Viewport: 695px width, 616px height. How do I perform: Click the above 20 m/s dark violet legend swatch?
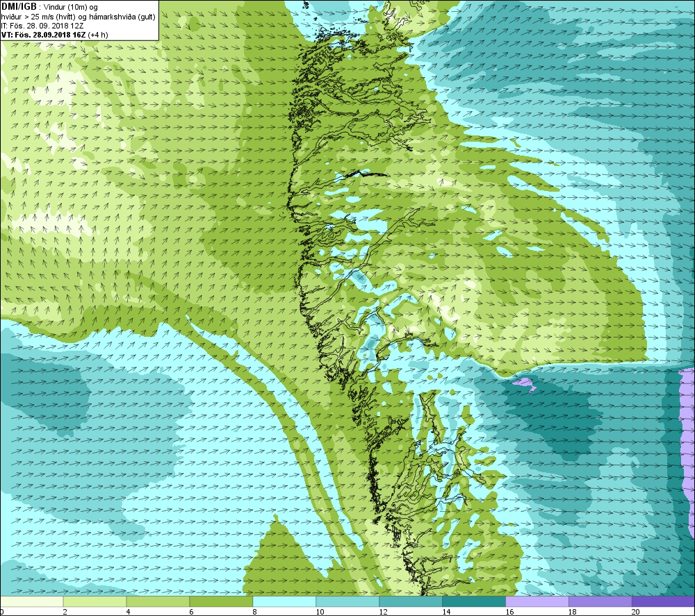pyautogui.click(x=664, y=601)
